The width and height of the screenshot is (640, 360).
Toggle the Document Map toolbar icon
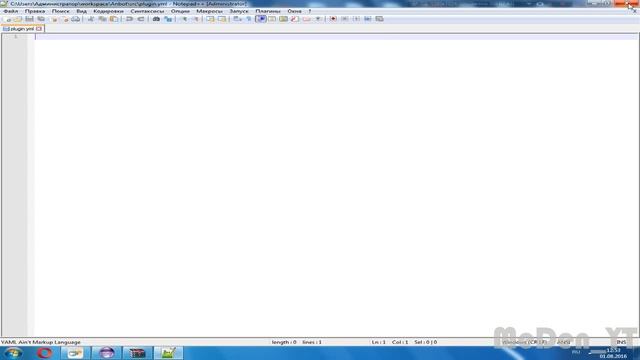[283, 19]
